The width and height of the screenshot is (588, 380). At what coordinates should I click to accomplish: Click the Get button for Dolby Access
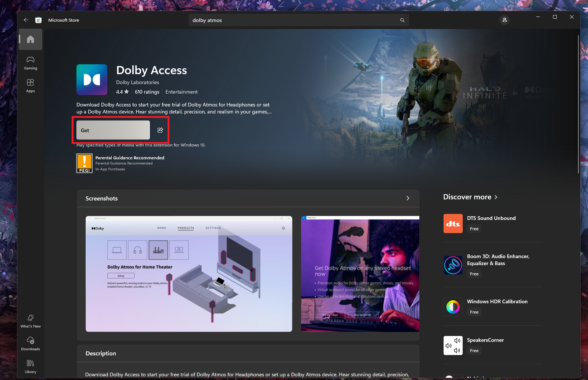coord(113,130)
